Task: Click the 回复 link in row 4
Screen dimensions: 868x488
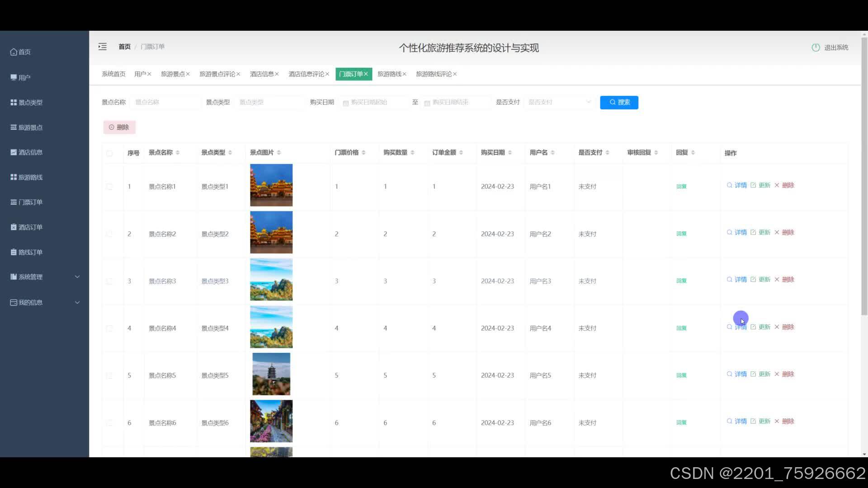Action: (681, 328)
